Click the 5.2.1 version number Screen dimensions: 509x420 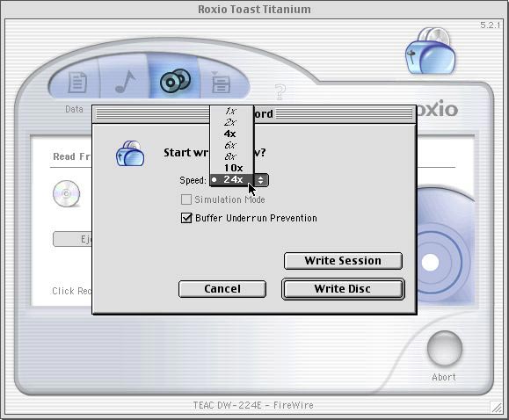tap(490, 25)
